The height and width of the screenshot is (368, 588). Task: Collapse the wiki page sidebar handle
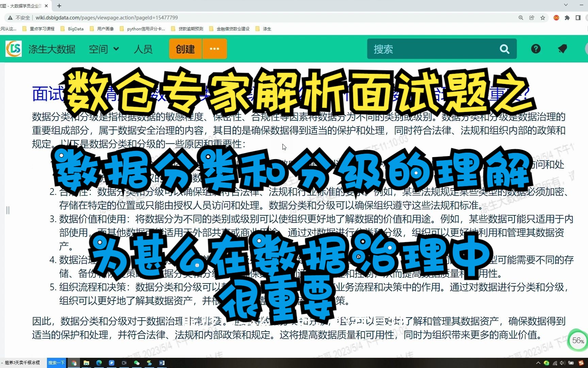click(7, 210)
